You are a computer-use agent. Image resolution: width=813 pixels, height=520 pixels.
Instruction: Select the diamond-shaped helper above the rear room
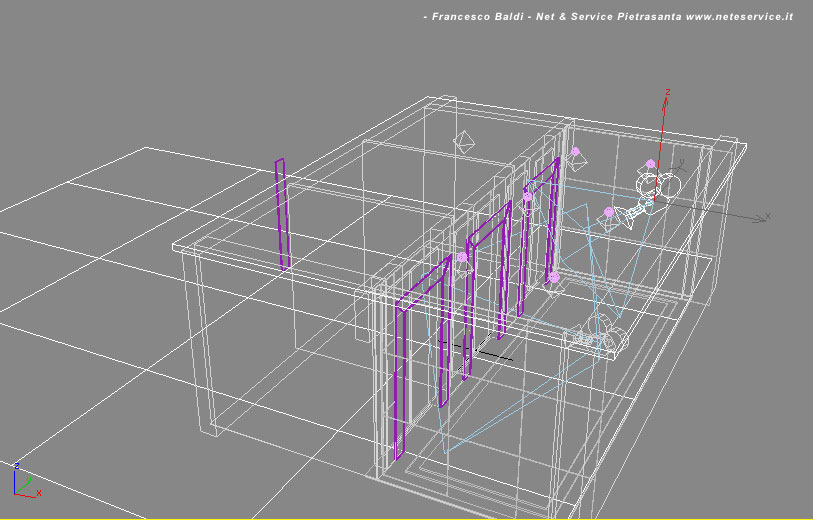(x=463, y=142)
